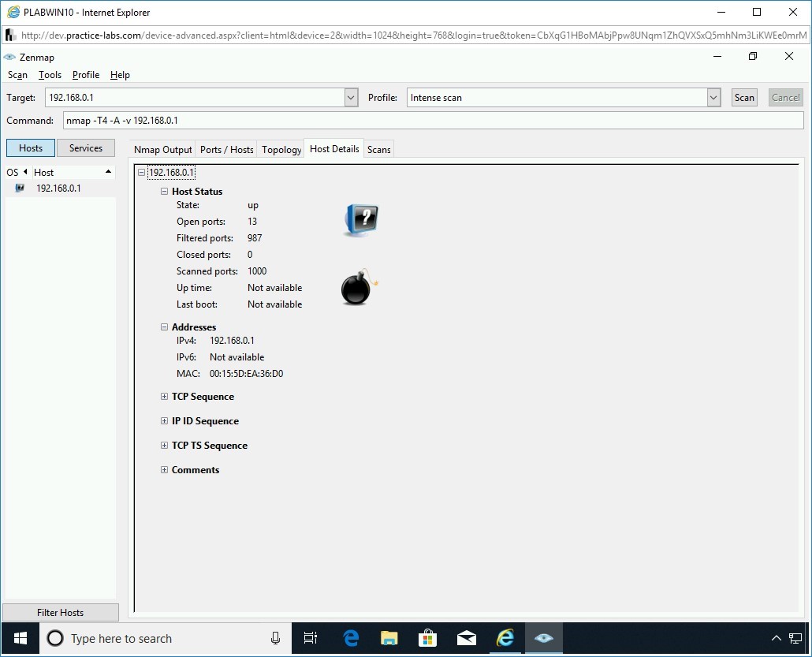Screen dimensions: 812x657
Task: Click the host OS icon beside 192.168.0.1
Action: pos(20,189)
